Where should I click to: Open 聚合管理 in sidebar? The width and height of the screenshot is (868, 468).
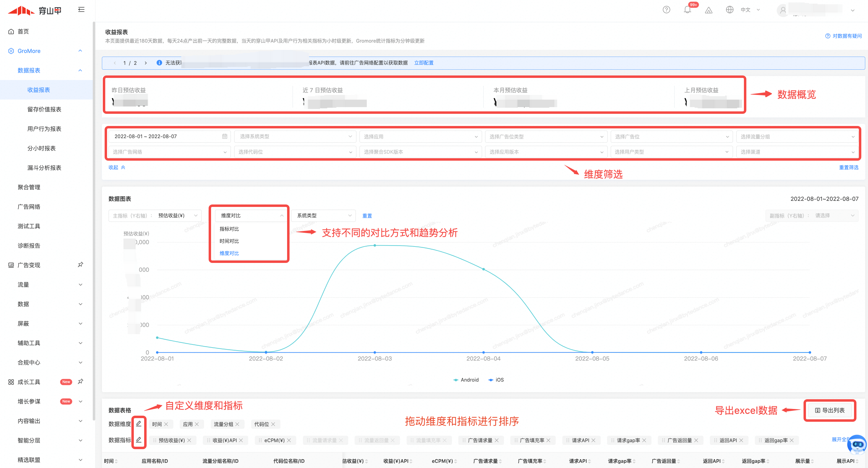(x=29, y=187)
